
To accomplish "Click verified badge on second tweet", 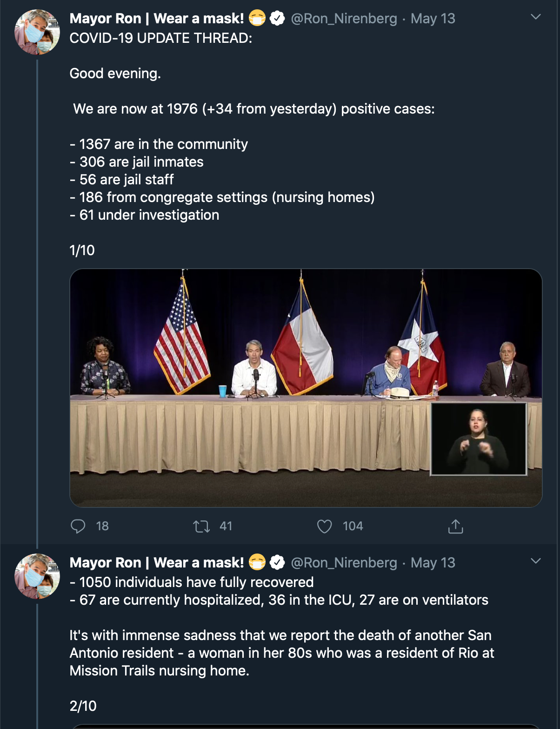I will (x=277, y=563).
